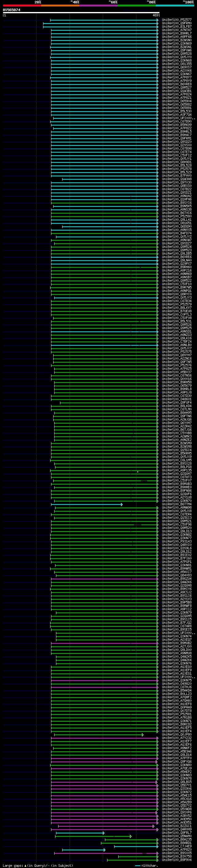Click the purple ~60% identity legend segment
The height and width of the screenshot is (868, 197).
pyautogui.click(x=99, y=6)
